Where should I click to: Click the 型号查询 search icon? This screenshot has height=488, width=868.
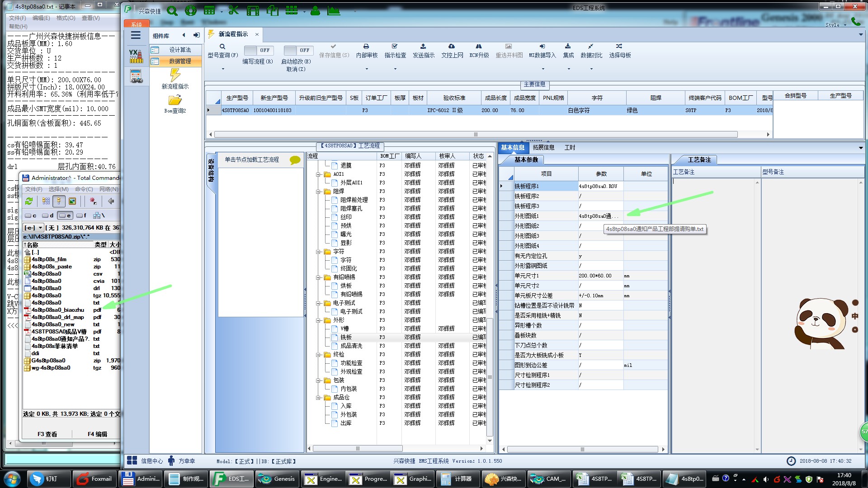222,47
